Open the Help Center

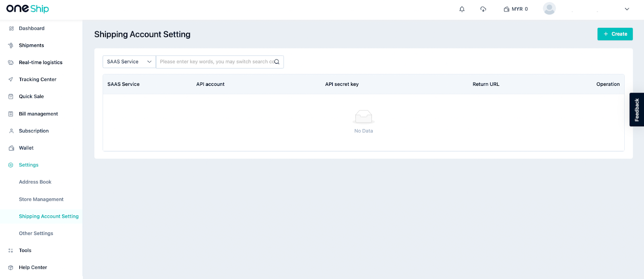coord(33,268)
